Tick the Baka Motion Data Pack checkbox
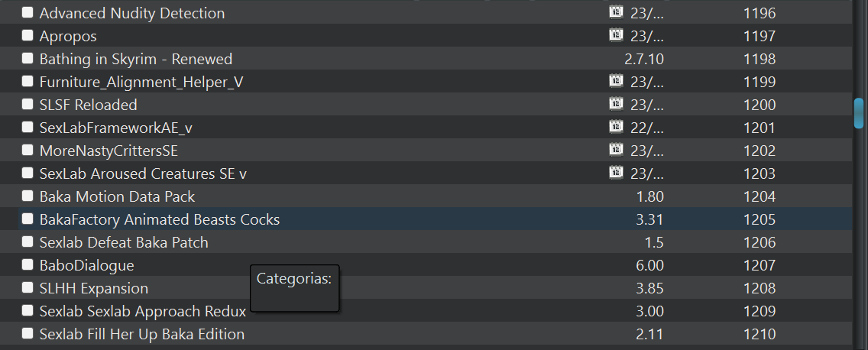 pyautogui.click(x=28, y=196)
